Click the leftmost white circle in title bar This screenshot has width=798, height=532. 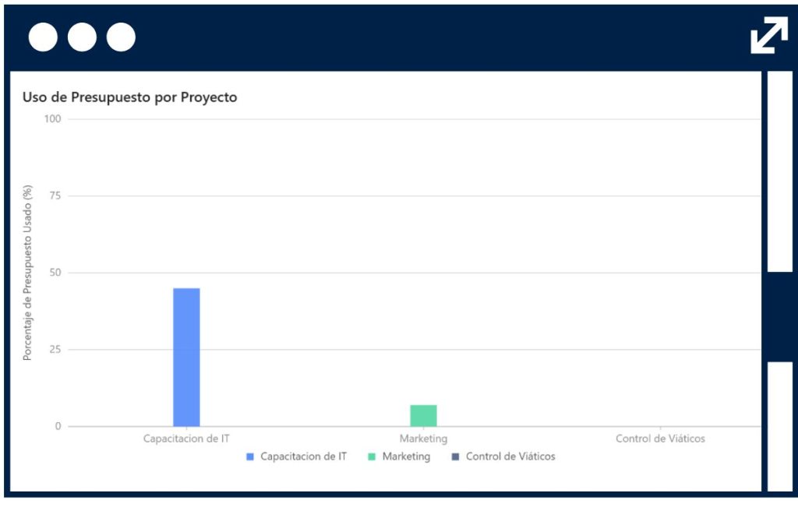pyautogui.click(x=43, y=37)
